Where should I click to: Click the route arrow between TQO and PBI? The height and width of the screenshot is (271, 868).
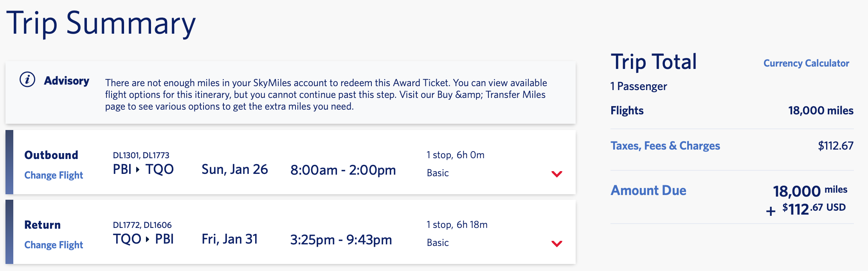148,239
